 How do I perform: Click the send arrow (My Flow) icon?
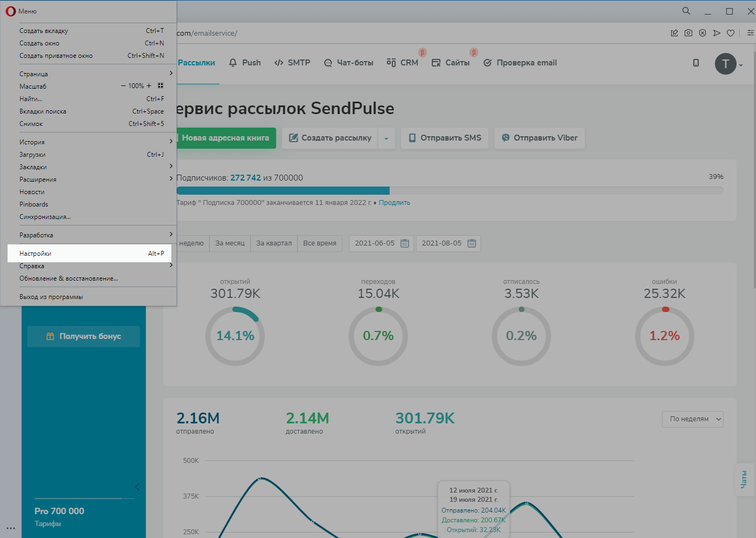(717, 33)
